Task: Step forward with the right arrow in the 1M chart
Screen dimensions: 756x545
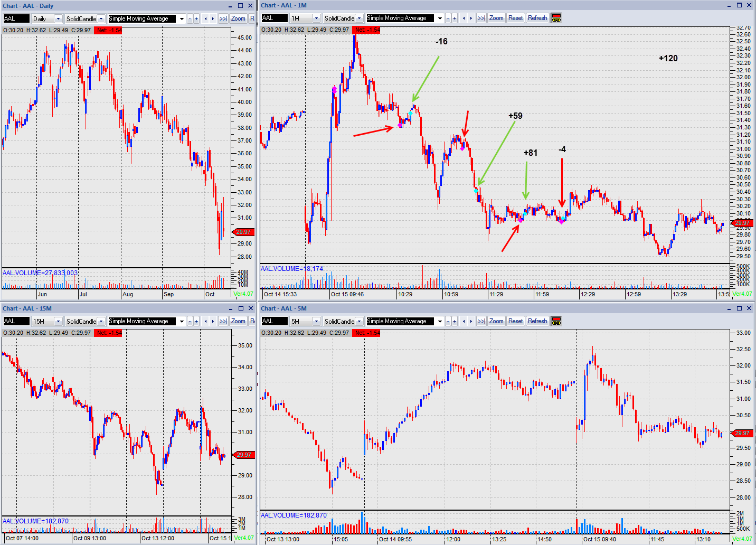Action: [471, 18]
